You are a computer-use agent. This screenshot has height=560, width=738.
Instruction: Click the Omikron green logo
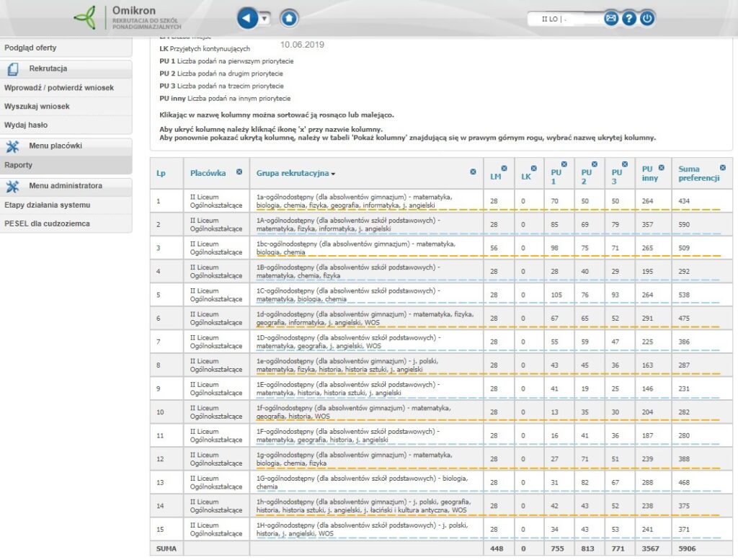coord(86,18)
